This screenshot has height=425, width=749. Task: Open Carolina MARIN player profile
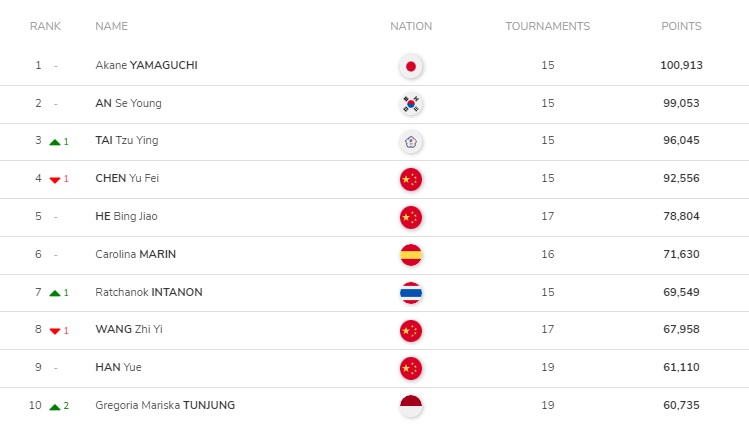pos(135,254)
